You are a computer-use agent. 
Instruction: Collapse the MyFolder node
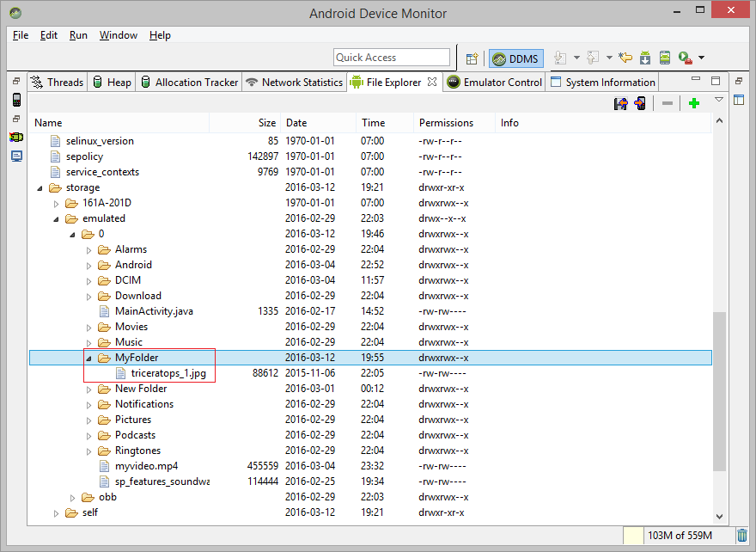tap(89, 359)
